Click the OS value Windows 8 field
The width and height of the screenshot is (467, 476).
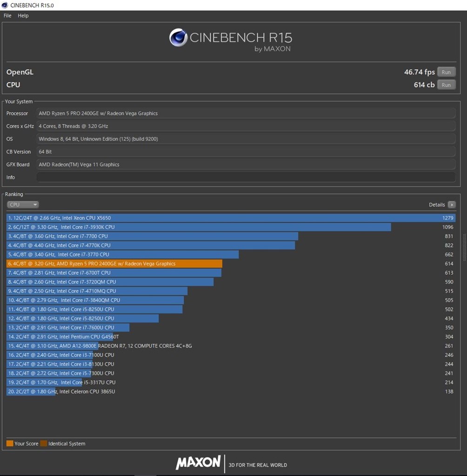pos(246,139)
